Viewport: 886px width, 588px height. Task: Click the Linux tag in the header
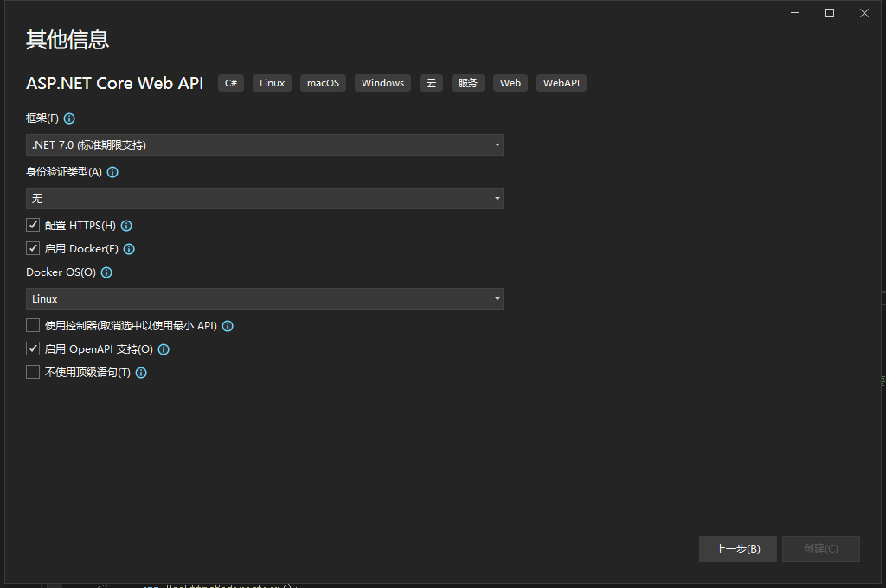pyautogui.click(x=272, y=83)
